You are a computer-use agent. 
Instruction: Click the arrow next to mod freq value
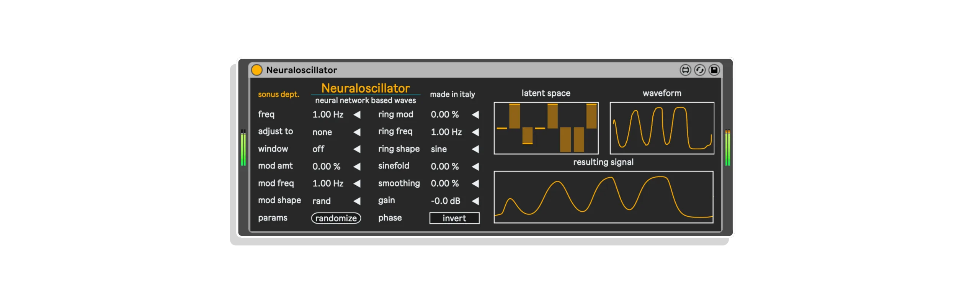[x=357, y=183]
